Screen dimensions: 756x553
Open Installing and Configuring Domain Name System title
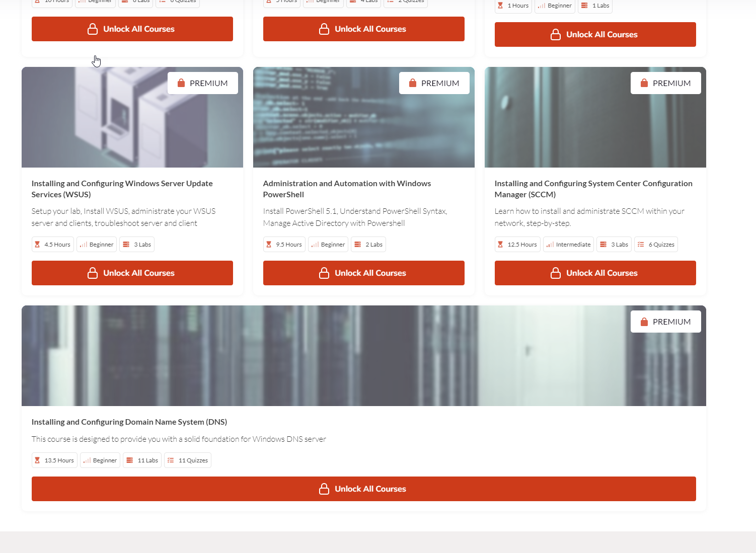coord(129,422)
